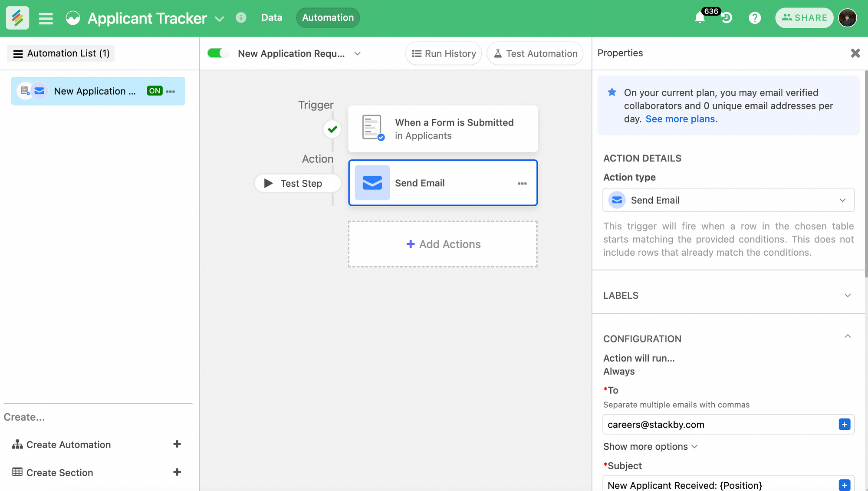Click the form submission trigger icon
868x491 pixels.
[x=373, y=128]
